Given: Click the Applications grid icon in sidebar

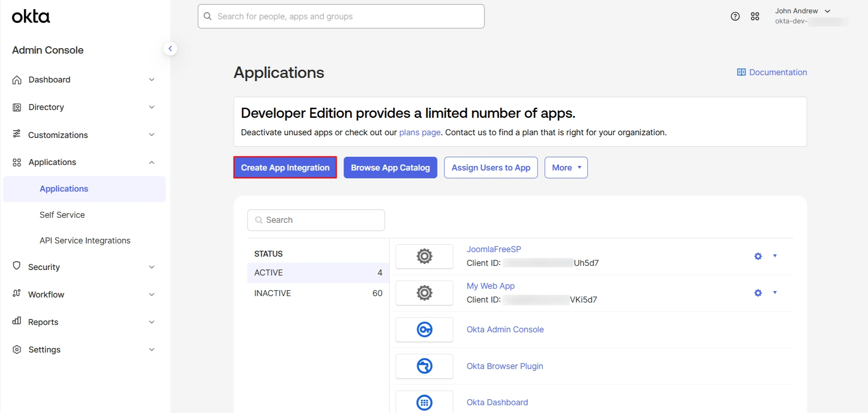Looking at the screenshot, I should 17,162.
